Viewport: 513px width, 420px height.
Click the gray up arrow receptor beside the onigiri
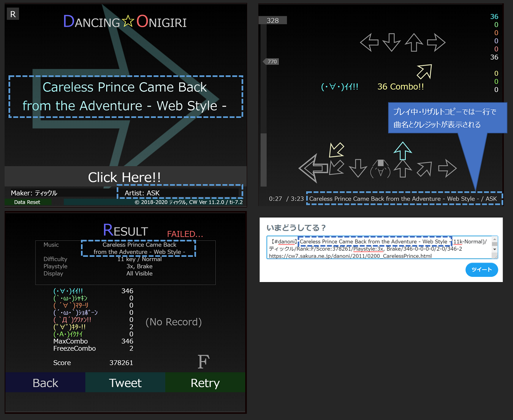click(x=403, y=168)
